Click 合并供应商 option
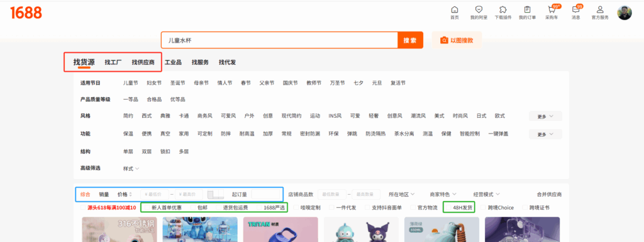Viewport: 644px width, 242px height. [549, 194]
